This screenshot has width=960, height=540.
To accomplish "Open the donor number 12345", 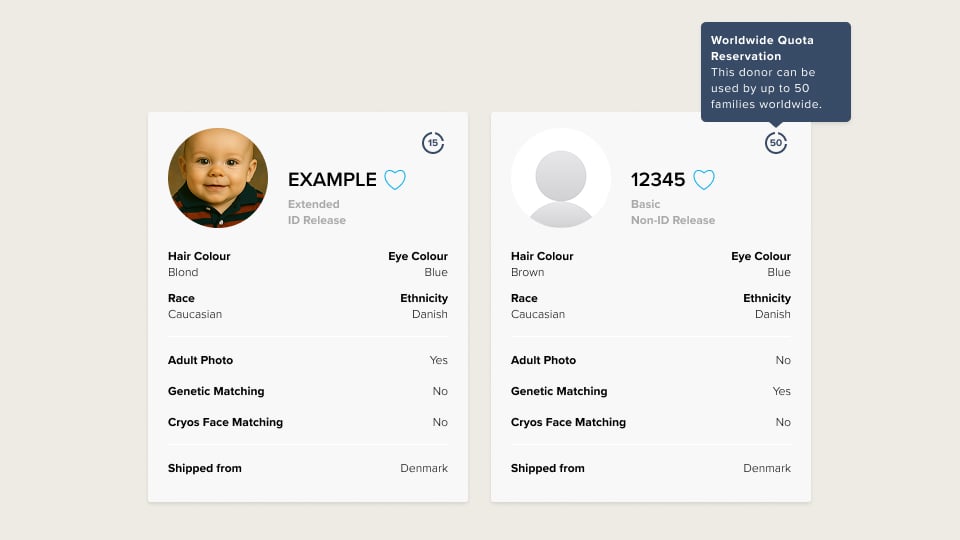I will (x=658, y=179).
